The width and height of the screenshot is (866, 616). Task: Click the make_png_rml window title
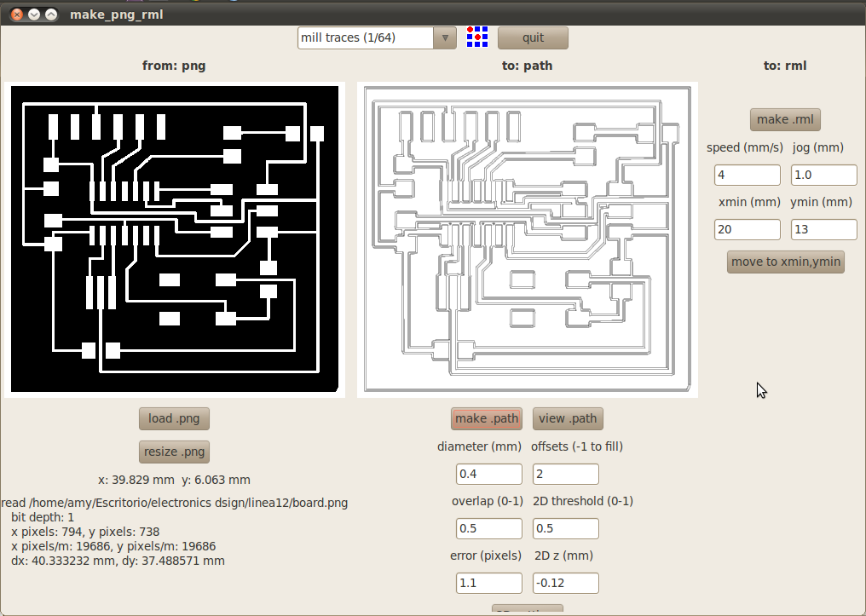tap(117, 14)
